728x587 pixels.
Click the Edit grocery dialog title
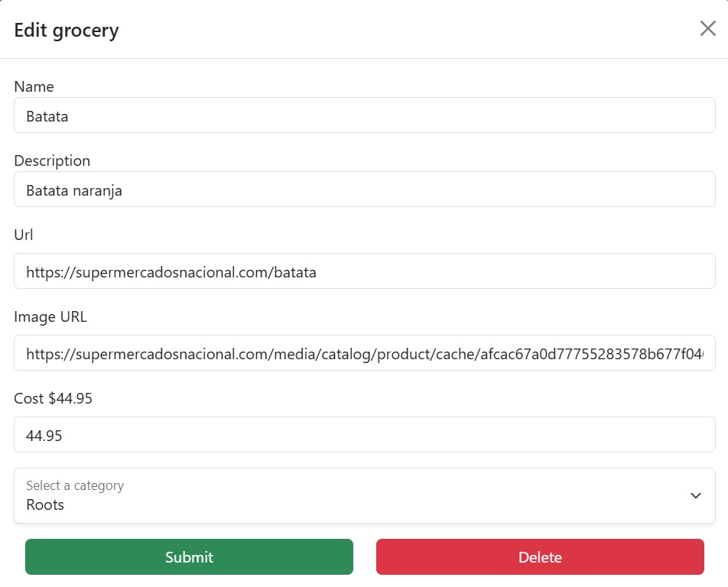[67, 30]
